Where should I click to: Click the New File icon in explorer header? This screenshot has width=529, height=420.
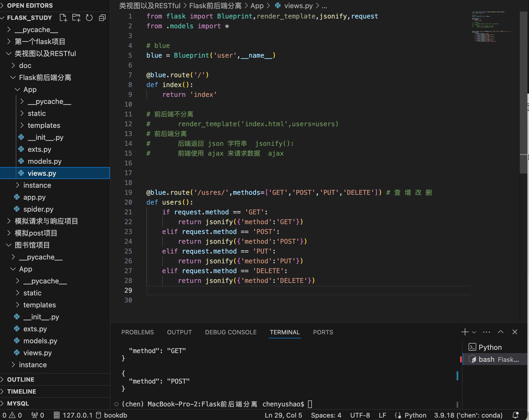(63, 18)
